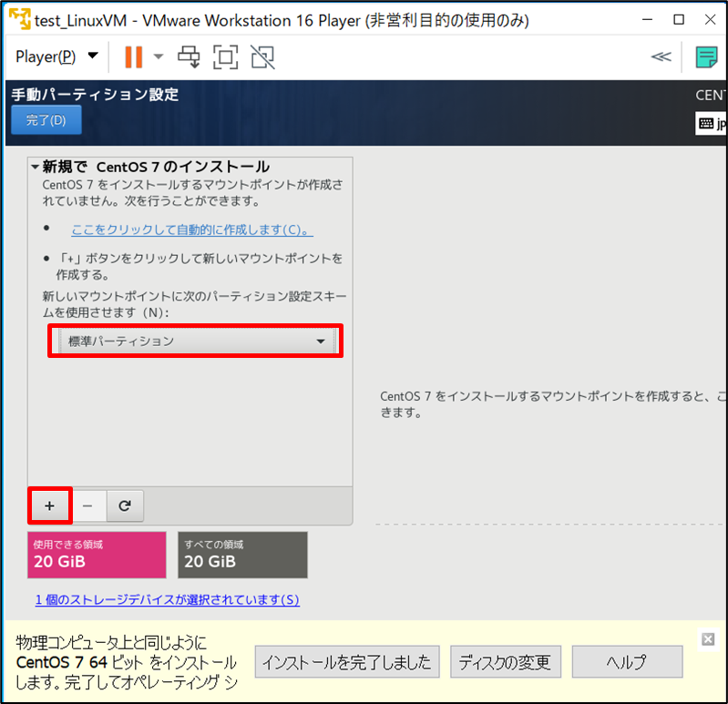
Task: Toggle Unity mode icon
Action: [x=262, y=57]
